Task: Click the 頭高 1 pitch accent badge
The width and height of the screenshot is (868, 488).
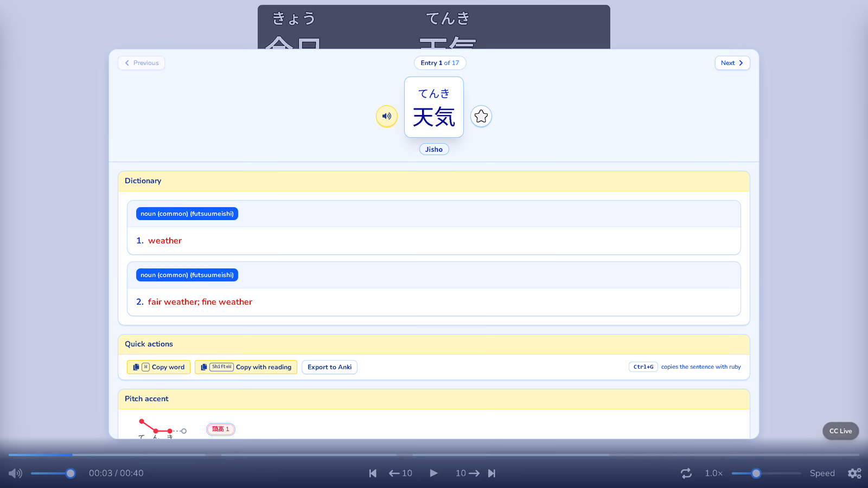Action: tap(221, 429)
